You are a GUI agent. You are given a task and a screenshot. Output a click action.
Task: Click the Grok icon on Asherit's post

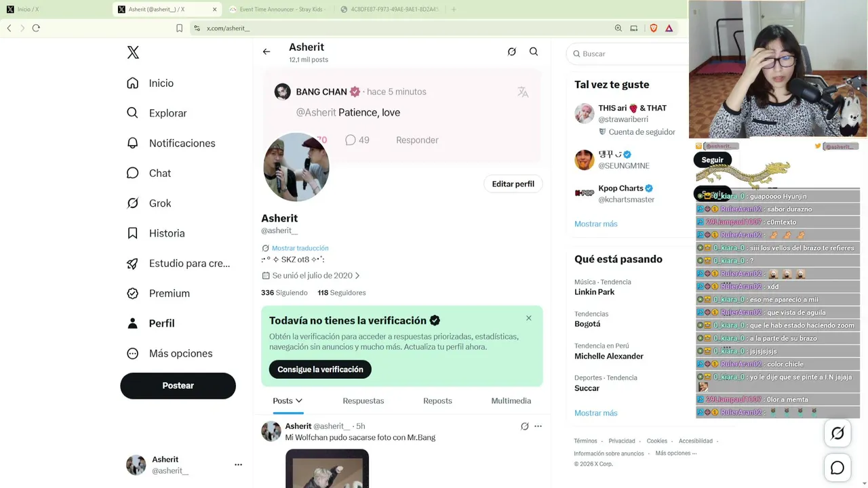click(524, 426)
